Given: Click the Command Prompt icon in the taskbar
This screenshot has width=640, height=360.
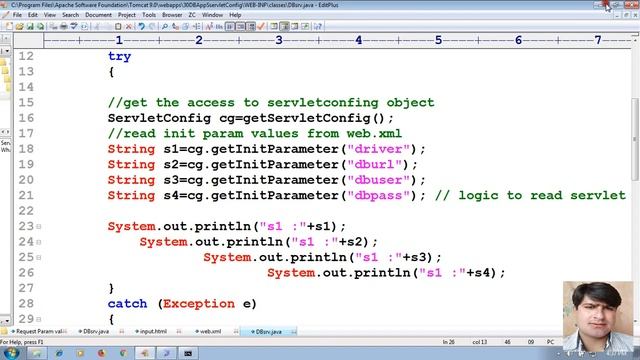Looking at the screenshot, I should [188, 353].
